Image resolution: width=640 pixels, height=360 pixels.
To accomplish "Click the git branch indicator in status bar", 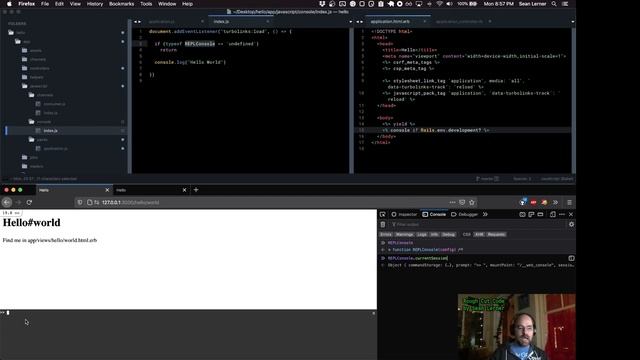I will click(x=487, y=179).
